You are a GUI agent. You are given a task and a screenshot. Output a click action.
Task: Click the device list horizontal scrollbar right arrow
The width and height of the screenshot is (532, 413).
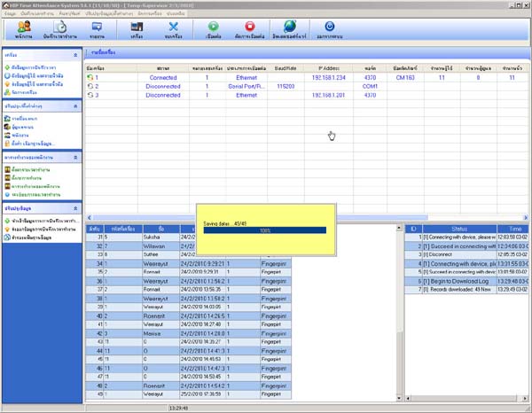pyautogui.click(x=526, y=217)
